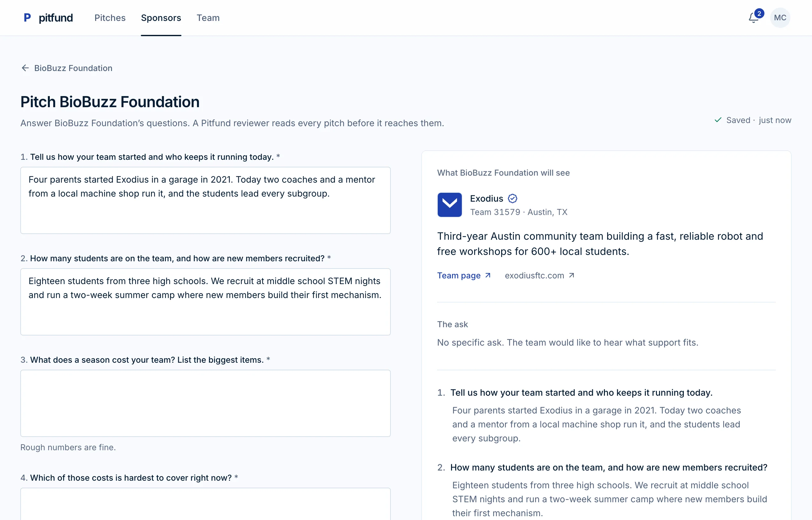This screenshot has height=520, width=812.
Task: Click the Exodius team name in preview
Action: (487, 198)
